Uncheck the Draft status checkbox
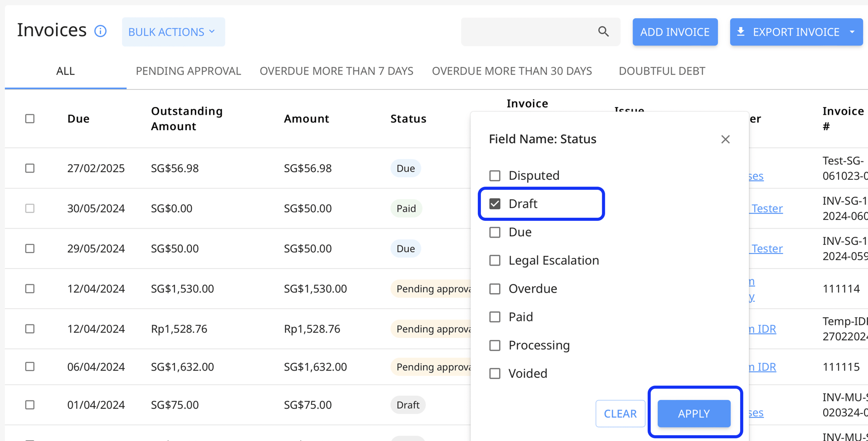The width and height of the screenshot is (868, 441). (495, 204)
